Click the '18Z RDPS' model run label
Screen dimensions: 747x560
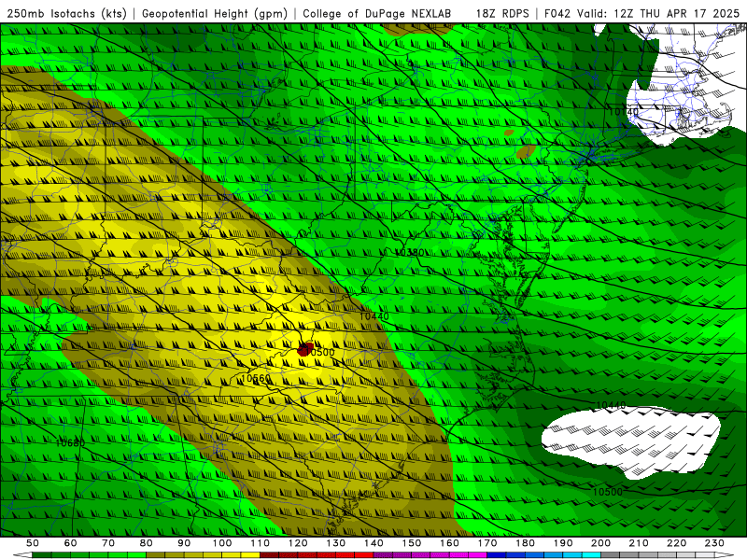tap(502, 13)
